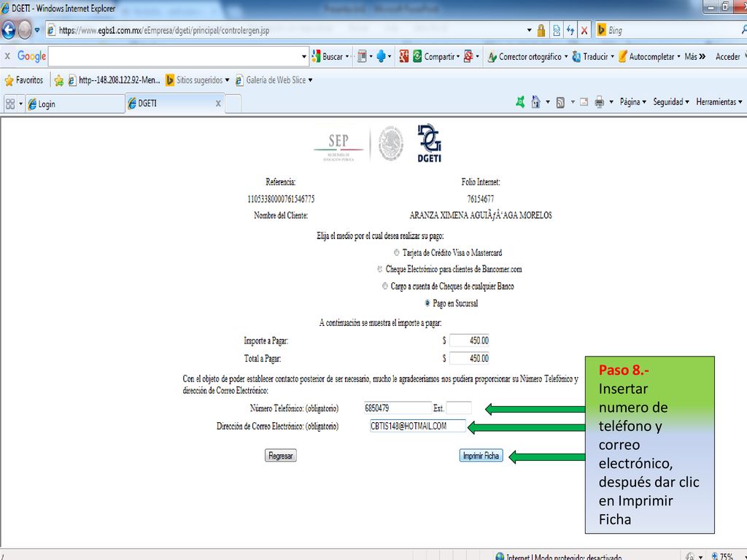Click the Google+ icon on the toolbar
This screenshot has width=747, height=560.
(x=403, y=56)
